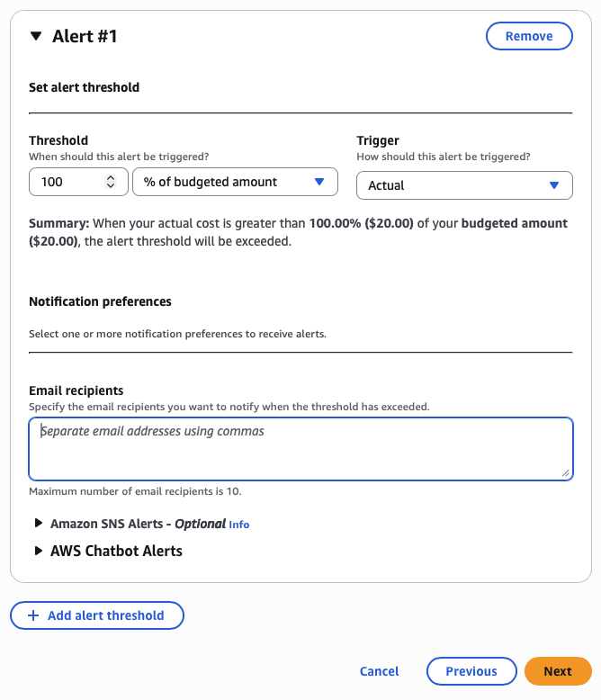The height and width of the screenshot is (700, 601).
Task: Collapse the Alert #1 section triangle
Action: tap(36, 37)
